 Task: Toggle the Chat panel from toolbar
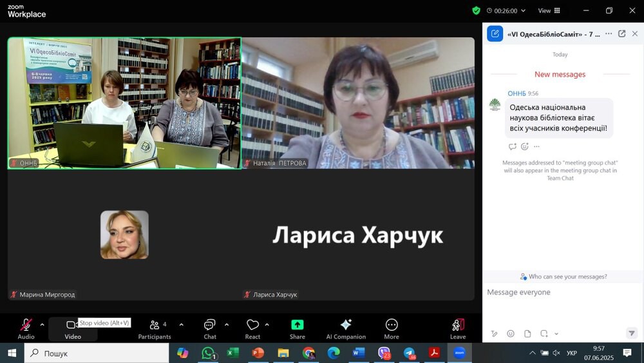point(210,328)
